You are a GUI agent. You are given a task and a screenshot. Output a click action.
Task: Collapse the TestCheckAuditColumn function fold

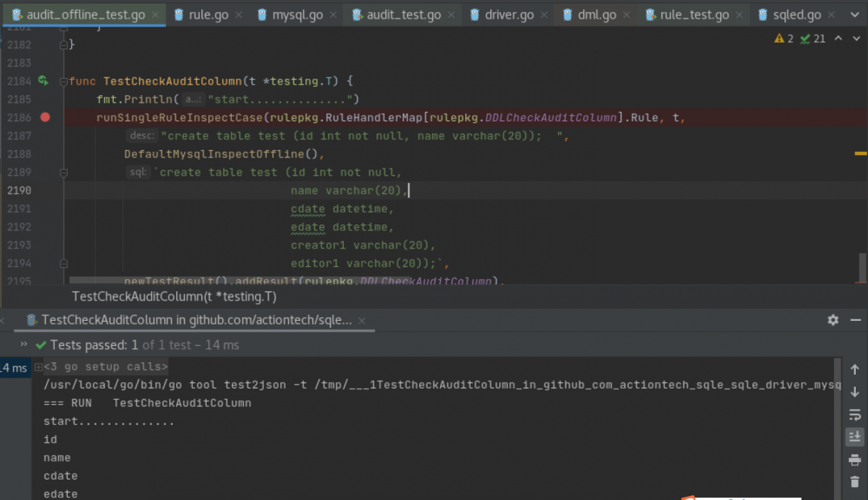coord(64,81)
